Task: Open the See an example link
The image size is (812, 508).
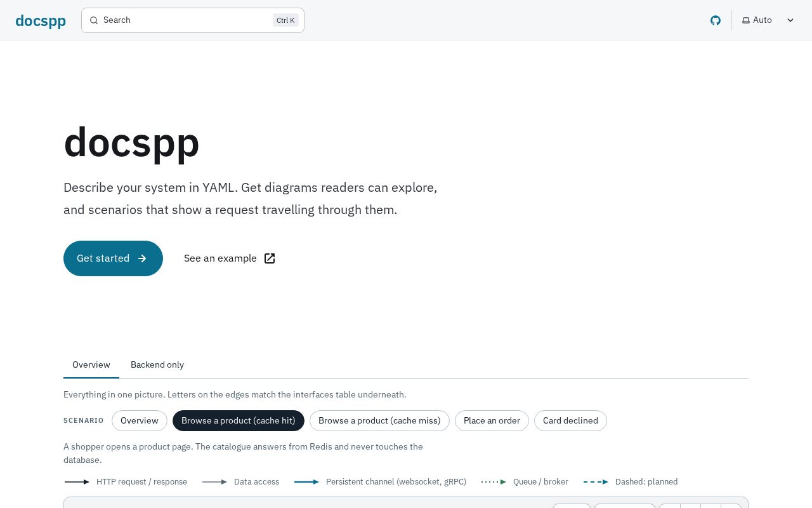Action: pos(230,258)
